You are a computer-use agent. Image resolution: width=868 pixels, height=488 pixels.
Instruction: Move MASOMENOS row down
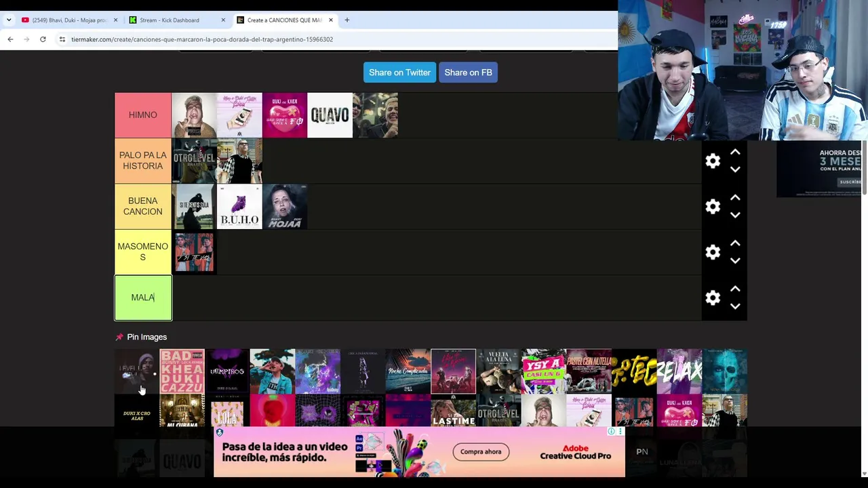pyautogui.click(x=735, y=260)
